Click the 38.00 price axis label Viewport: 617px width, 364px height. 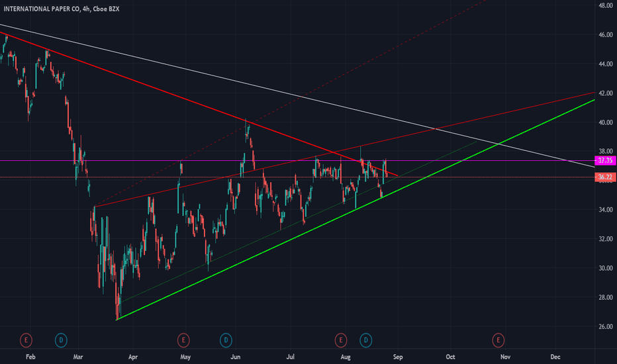pos(606,151)
